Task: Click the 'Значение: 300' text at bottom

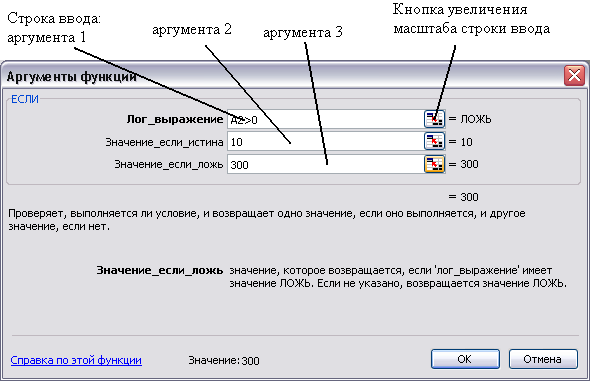Action: pyautogui.click(x=224, y=360)
